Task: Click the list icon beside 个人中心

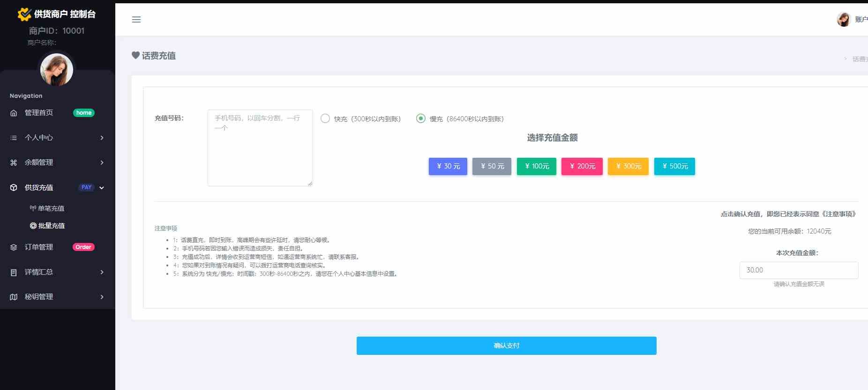Action: tap(14, 138)
